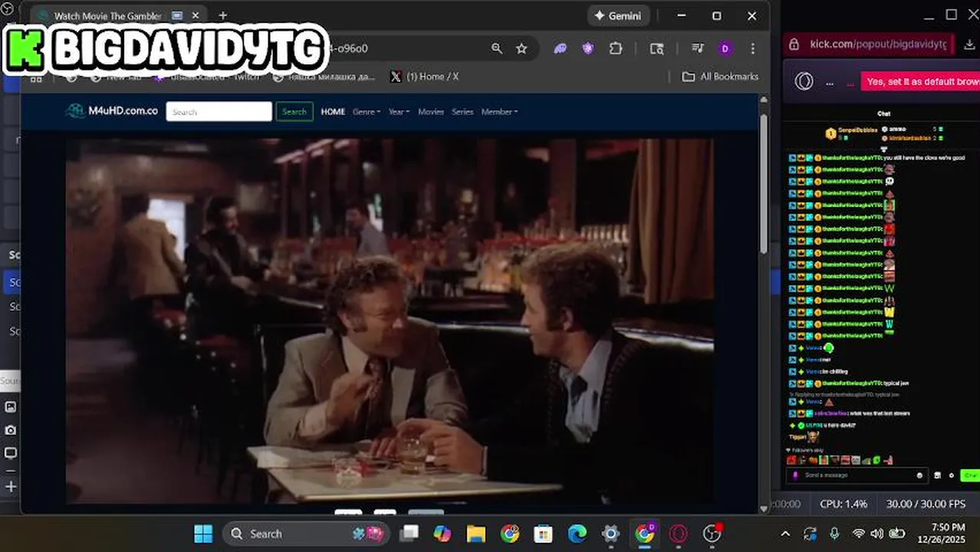
Task: Open Settings gear from the taskbar
Action: pyautogui.click(x=611, y=534)
